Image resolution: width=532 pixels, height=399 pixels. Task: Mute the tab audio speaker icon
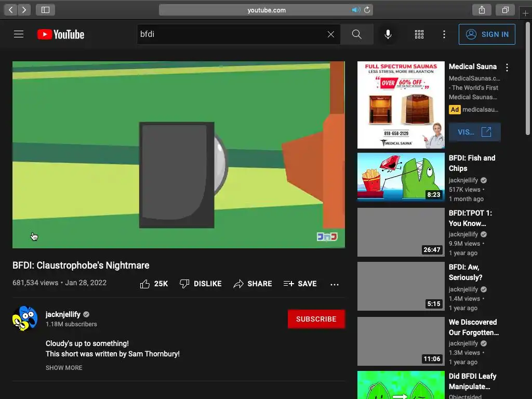355,10
